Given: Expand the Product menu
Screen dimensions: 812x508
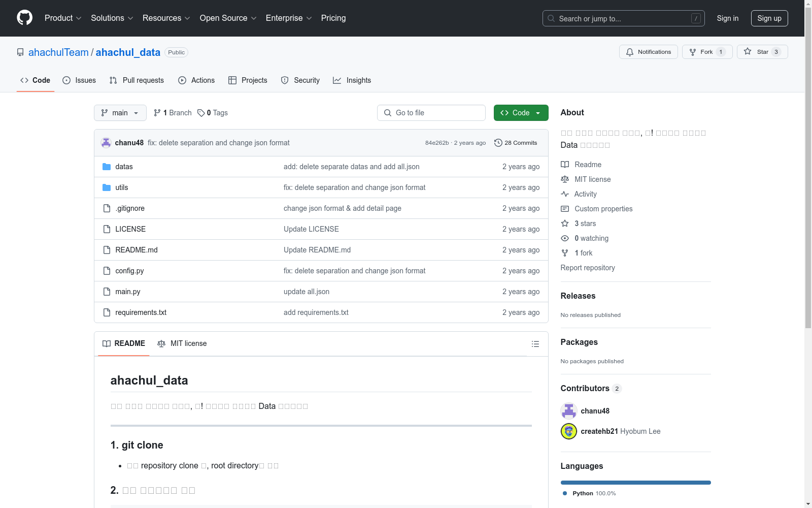Looking at the screenshot, I should tap(63, 18).
